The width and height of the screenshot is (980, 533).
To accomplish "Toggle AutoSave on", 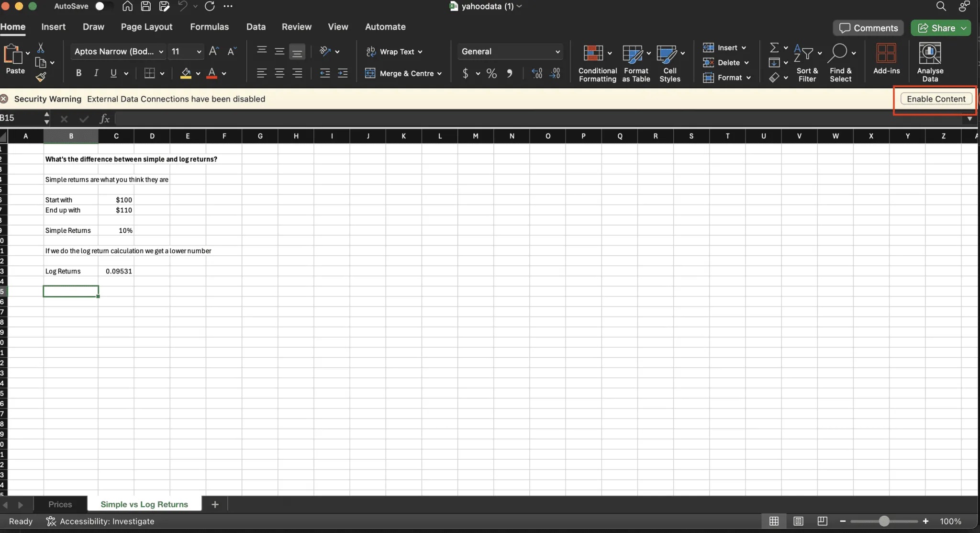I will 103,6.
